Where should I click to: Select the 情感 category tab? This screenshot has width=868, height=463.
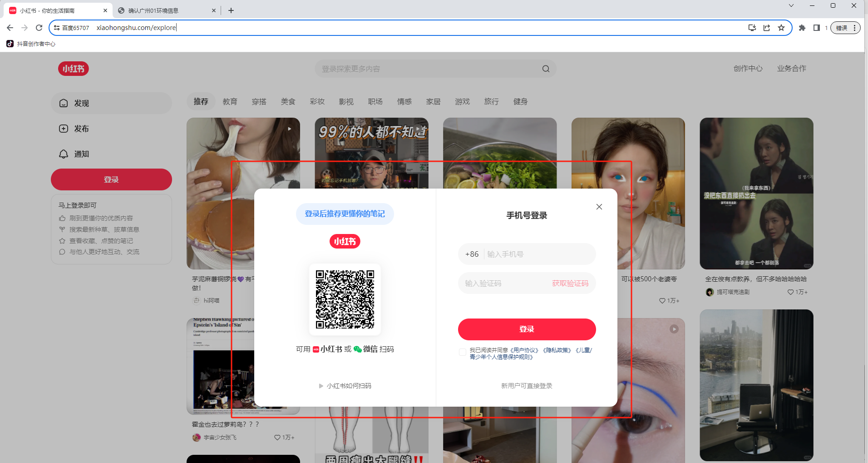tap(404, 101)
